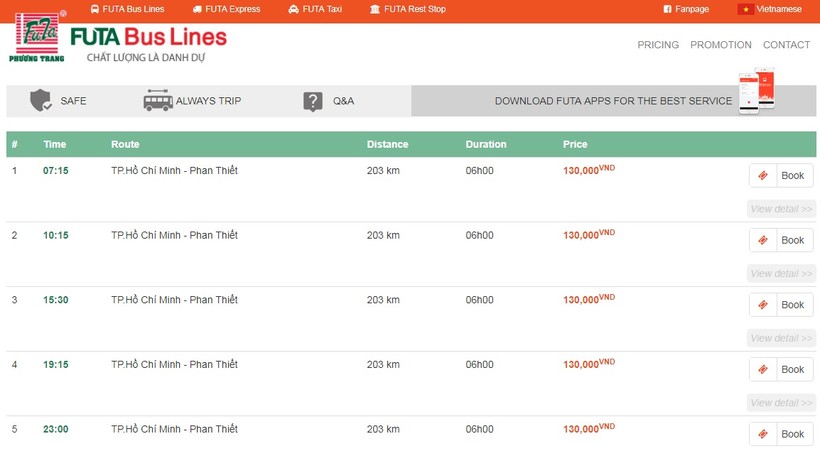
Task: Book the 07:15 bus trip
Action: coord(781,176)
